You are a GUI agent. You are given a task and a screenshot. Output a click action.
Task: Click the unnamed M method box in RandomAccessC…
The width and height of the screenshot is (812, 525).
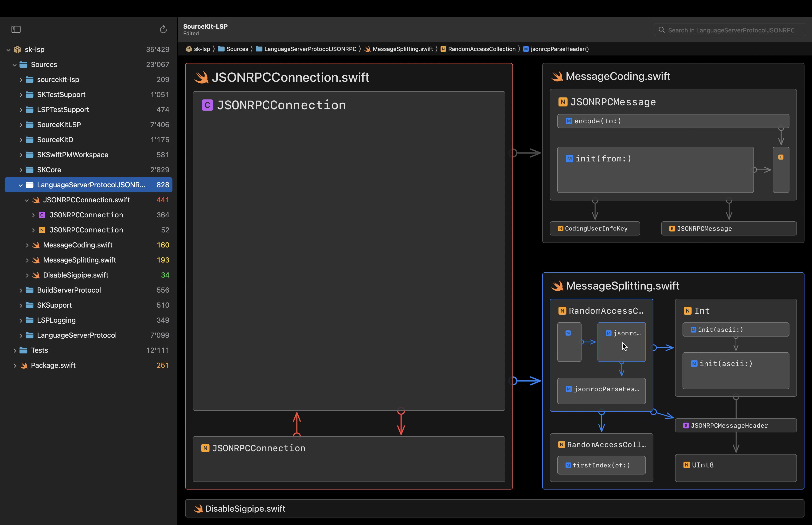point(569,342)
